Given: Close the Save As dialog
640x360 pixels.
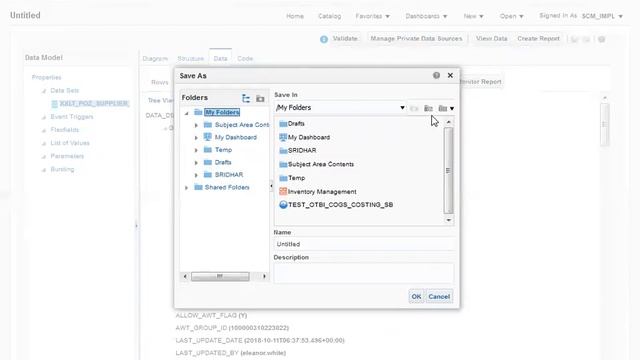Looking at the screenshot, I should [450, 76].
